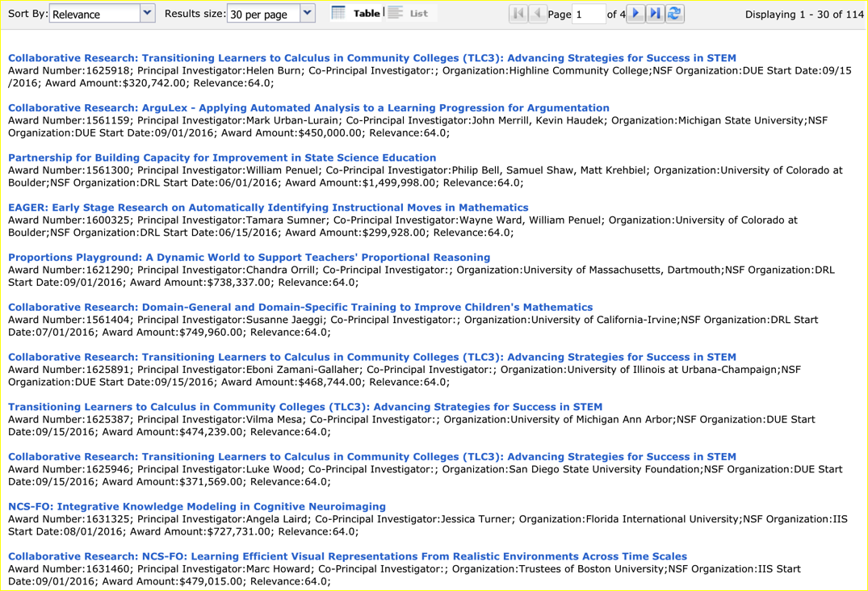
Task: Open Partnership for Building Capacity award link
Action: coord(222,157)
